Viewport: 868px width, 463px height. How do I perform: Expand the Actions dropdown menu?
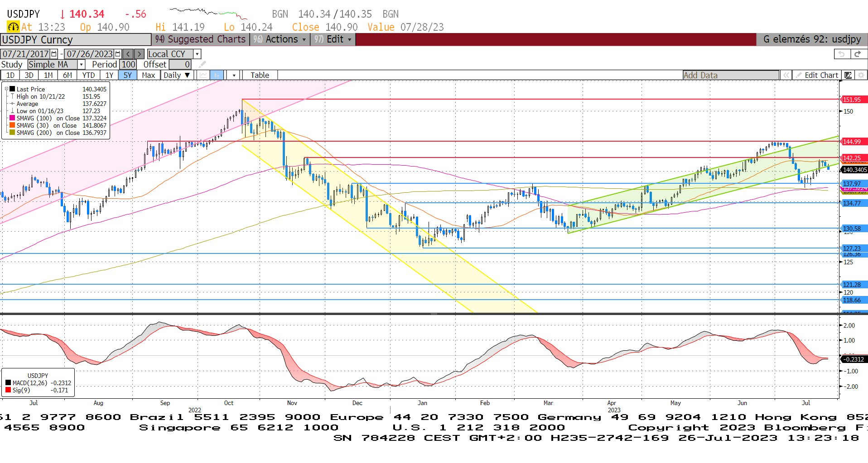(280, 39)
